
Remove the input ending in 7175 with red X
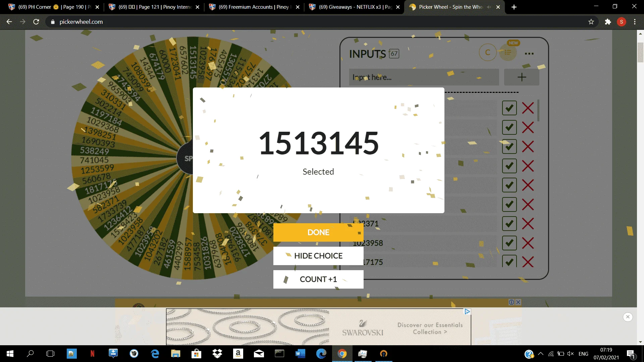(x=528, y=262)
